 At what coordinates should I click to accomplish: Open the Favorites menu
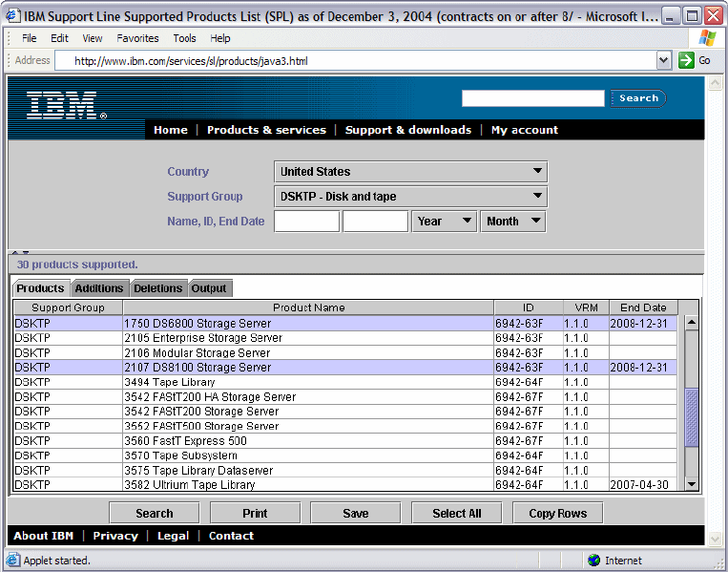(x=137, y=38)
